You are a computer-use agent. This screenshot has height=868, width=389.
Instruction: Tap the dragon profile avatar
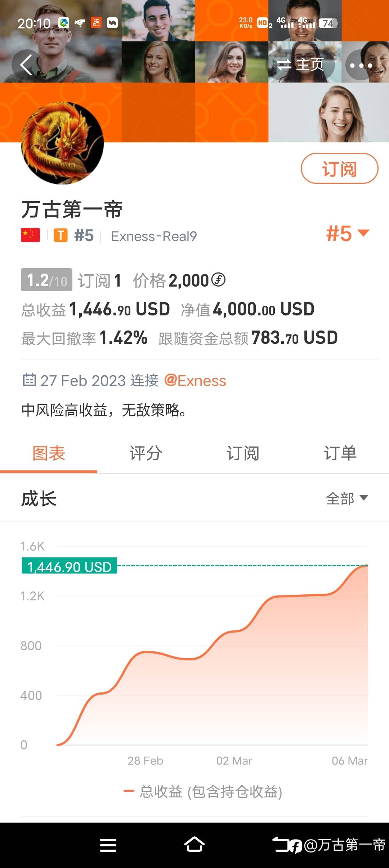coord(62,143)
